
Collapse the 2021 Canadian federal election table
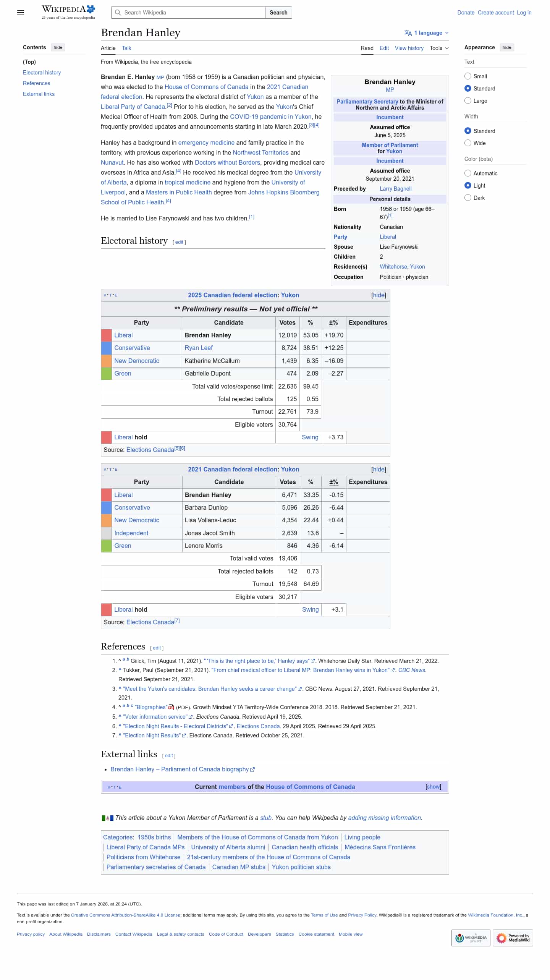click(x=379, y=470)
